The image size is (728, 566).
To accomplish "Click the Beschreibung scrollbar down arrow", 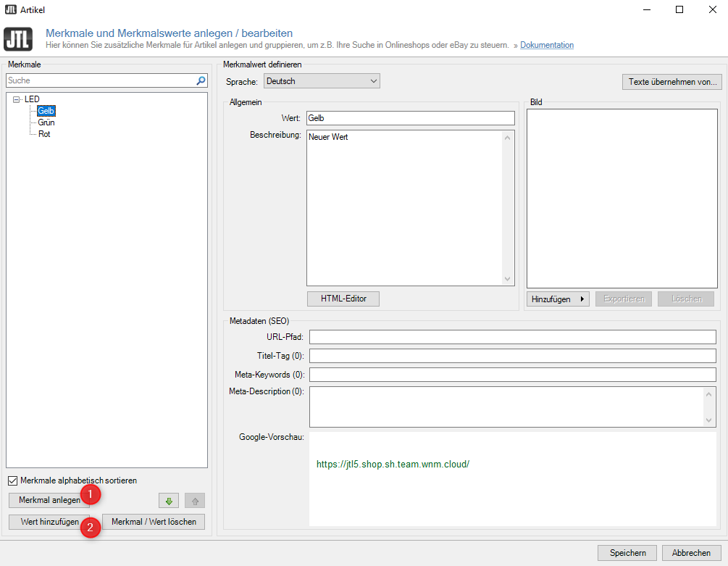I will pyautogui.click(x=508, y=279).
